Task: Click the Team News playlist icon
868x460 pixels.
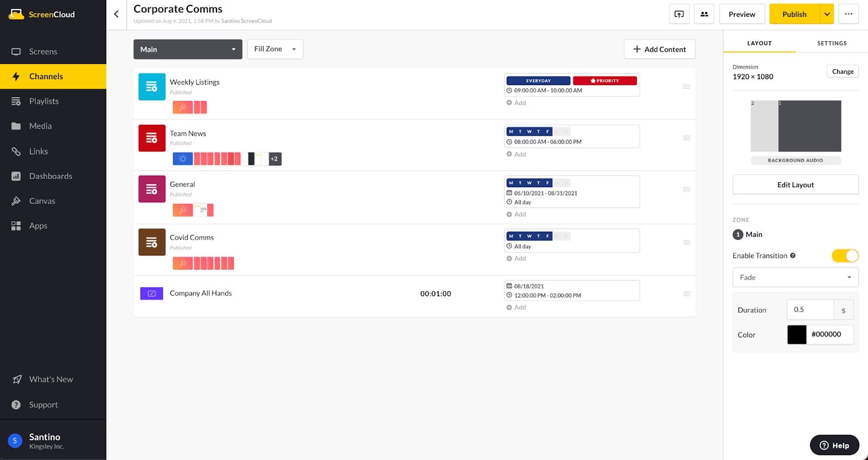Action: (152, 138)
